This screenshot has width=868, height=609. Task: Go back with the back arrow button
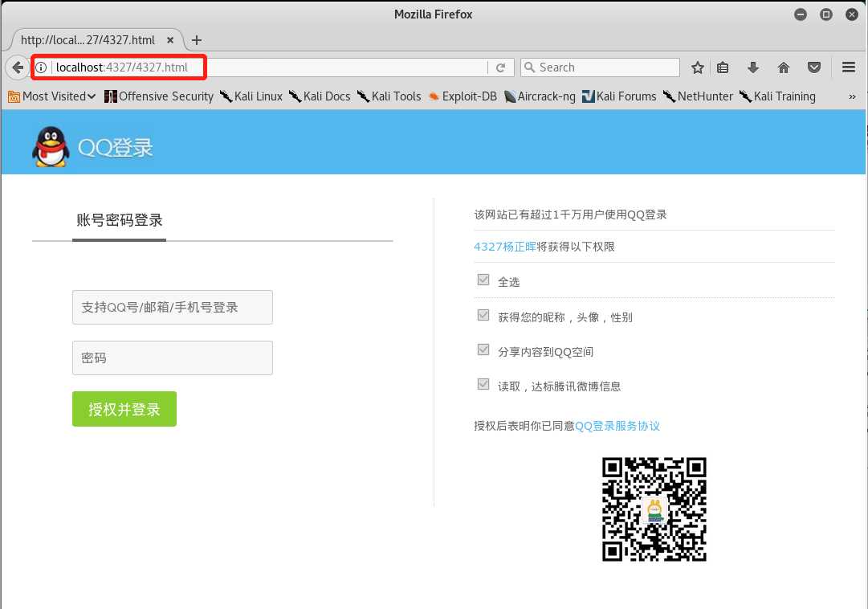tap(18, 67)
